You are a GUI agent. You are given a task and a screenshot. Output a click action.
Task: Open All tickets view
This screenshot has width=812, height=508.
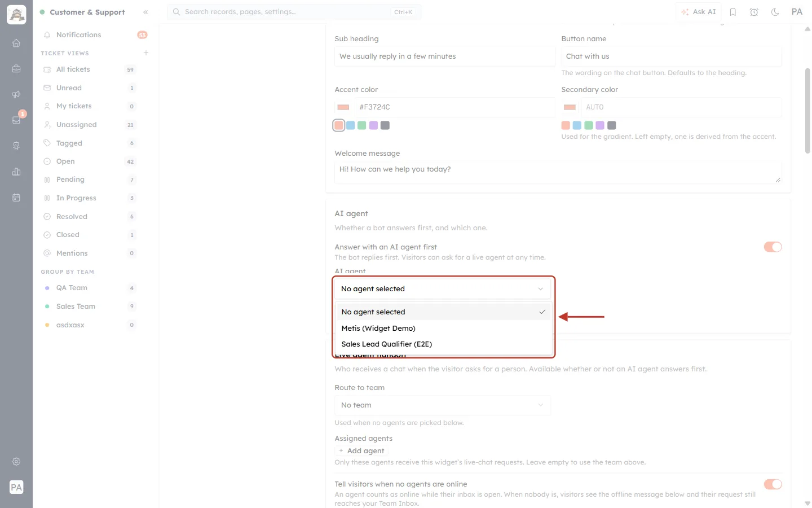coord(89,69)
